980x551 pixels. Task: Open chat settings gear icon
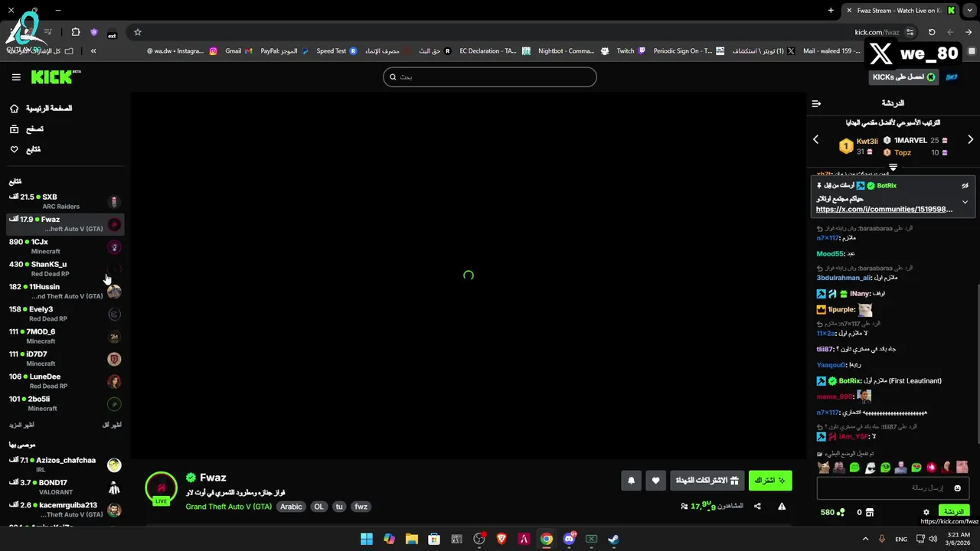pos(926,512)
